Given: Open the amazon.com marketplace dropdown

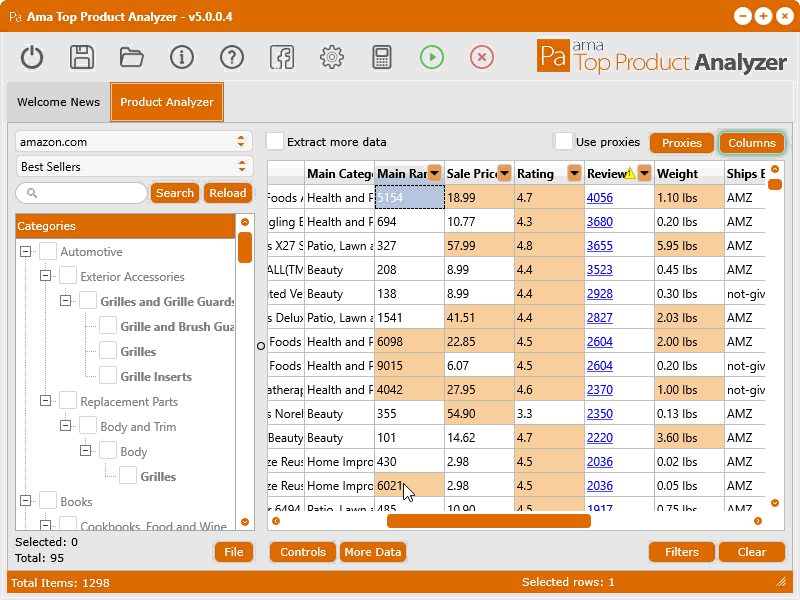Looking at the screenshot, I should 134,142.
